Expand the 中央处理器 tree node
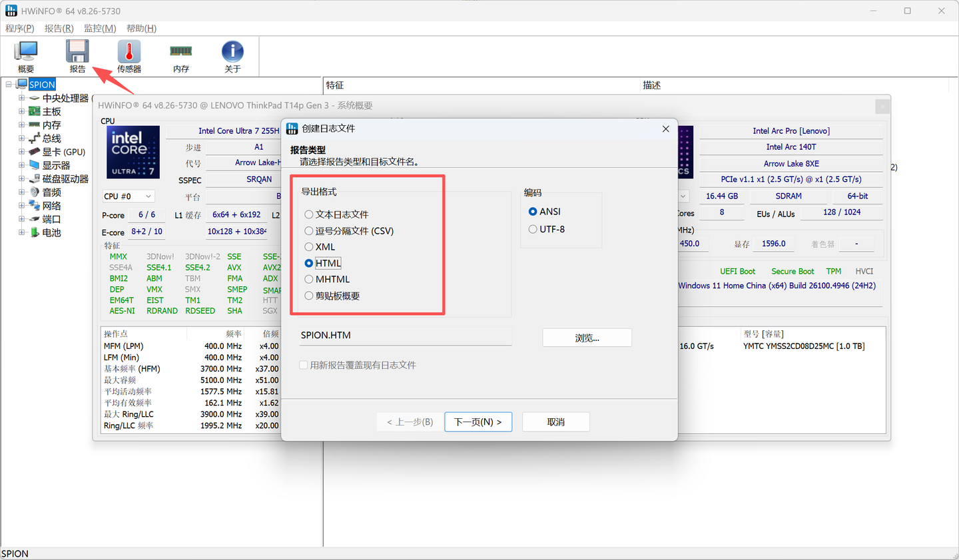The image size is (959, 560). pyautogui.click(x=21, y=98)
